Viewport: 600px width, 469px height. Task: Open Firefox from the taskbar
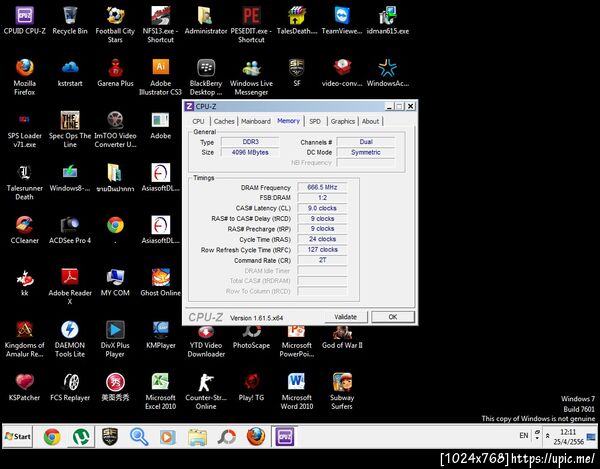[256, 436]
